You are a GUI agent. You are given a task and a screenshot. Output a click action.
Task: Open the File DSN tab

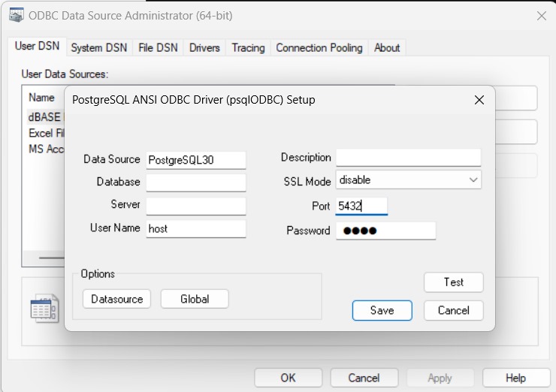click(158, 47)
